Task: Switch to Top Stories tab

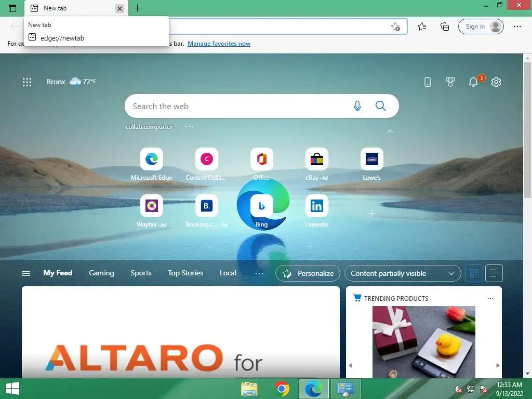Action: [x=185, y=273]
